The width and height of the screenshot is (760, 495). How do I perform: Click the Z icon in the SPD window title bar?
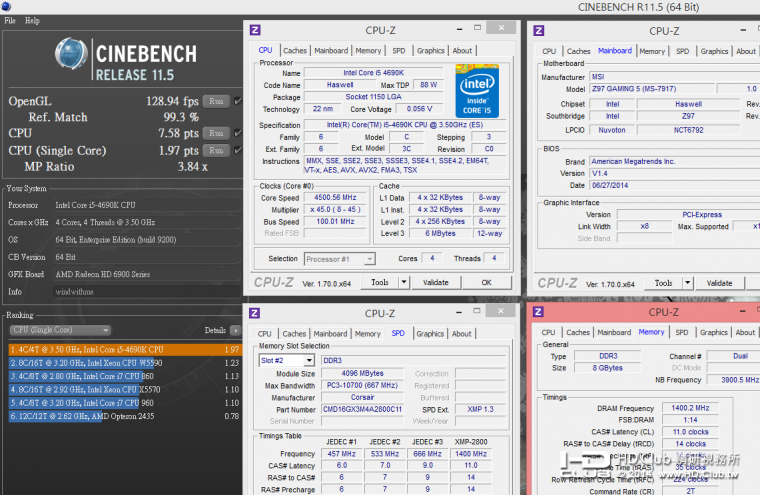(x=255, y=313)
